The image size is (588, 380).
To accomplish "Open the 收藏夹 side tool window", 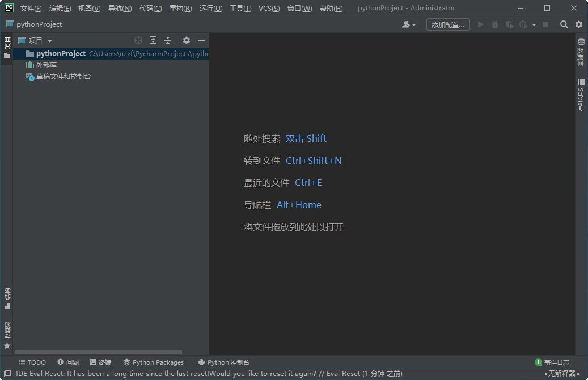I will (7, 335).
